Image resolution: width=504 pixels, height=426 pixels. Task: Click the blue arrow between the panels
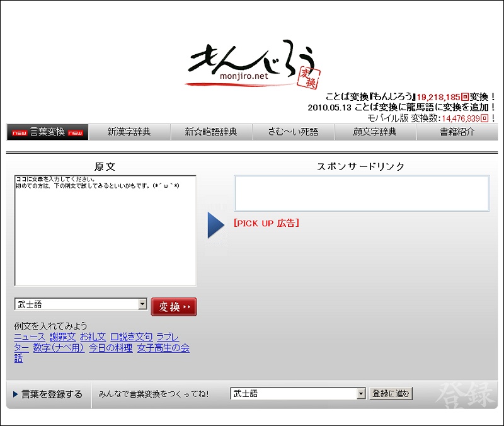click(215, 226)
